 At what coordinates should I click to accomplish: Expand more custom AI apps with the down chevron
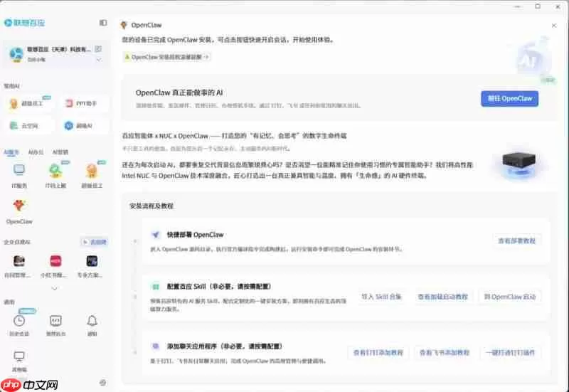point(55,289)
